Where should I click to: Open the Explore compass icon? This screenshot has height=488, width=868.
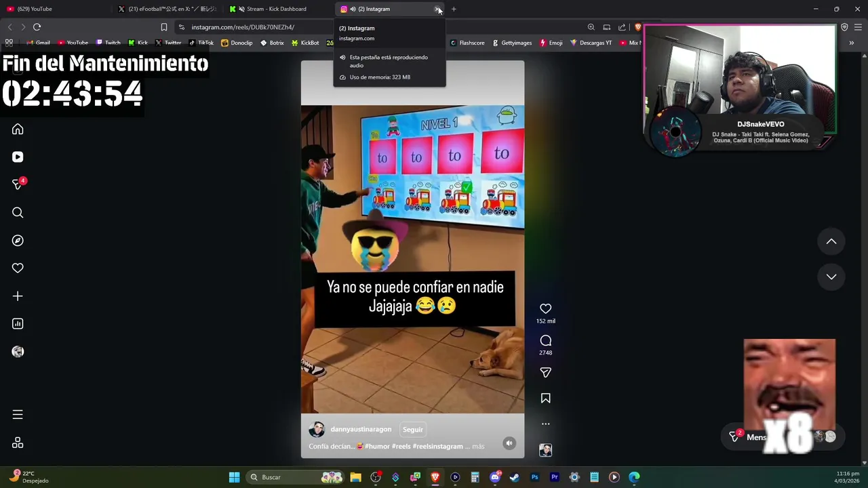pyautogui.click(x=18, y=241)
